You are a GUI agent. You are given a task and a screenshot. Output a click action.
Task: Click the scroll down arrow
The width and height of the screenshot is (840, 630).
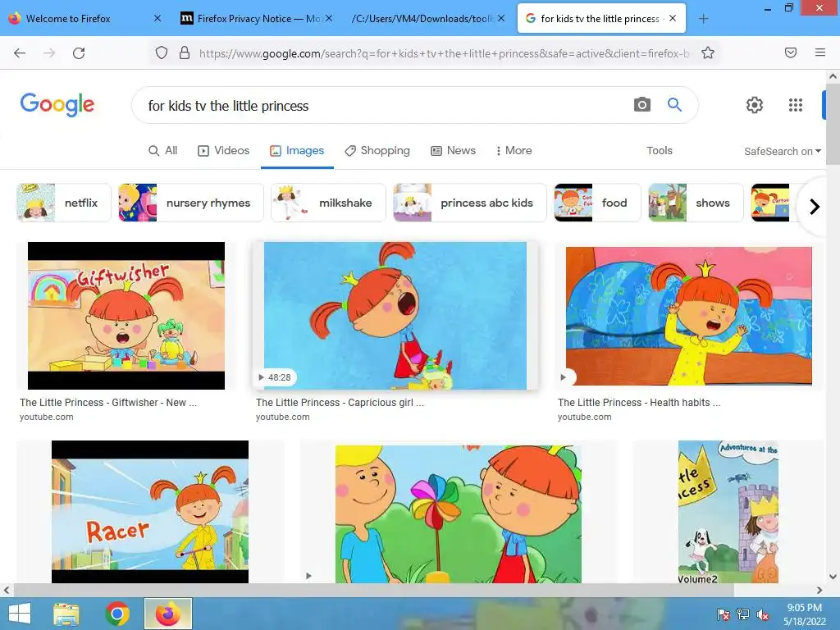pyautogui.click(x=833, y=577)
